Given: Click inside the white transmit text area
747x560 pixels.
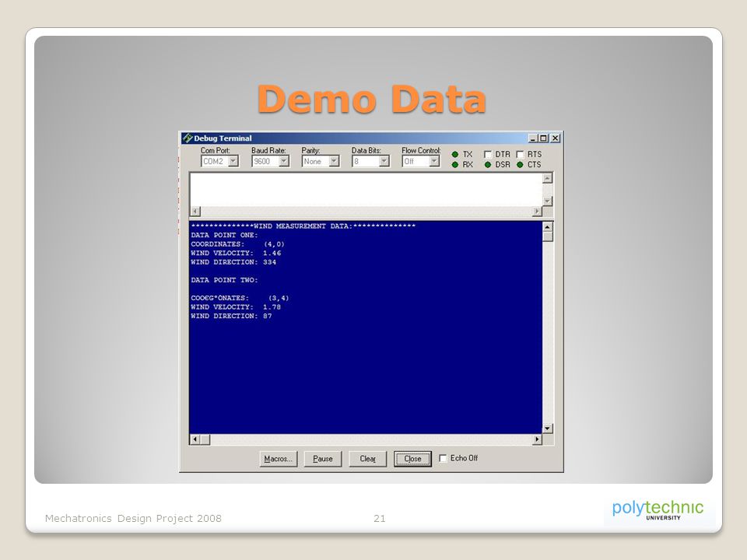Looking at the screenshot, I should [366, 190].
